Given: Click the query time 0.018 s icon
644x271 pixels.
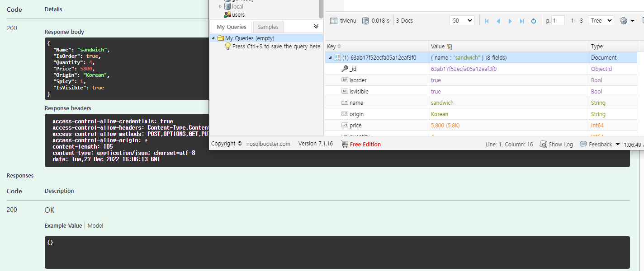Looking at the screenshot, I should pyautogui.click(x=365, y=21).
